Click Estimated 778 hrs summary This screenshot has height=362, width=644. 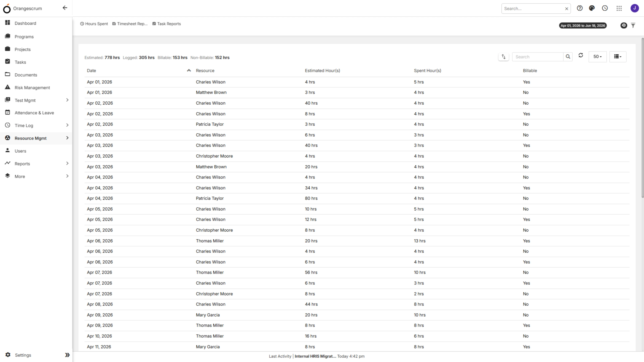(x=102, y=57)
